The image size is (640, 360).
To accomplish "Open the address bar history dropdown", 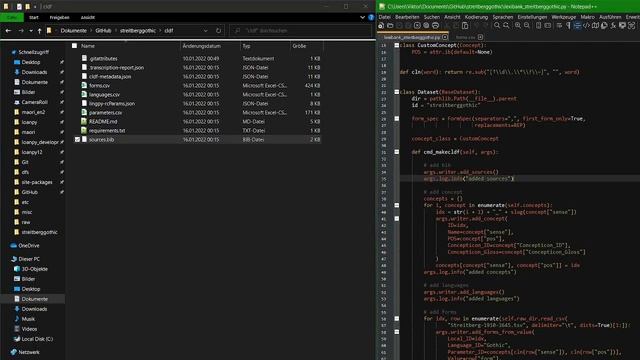I will 205,31.
